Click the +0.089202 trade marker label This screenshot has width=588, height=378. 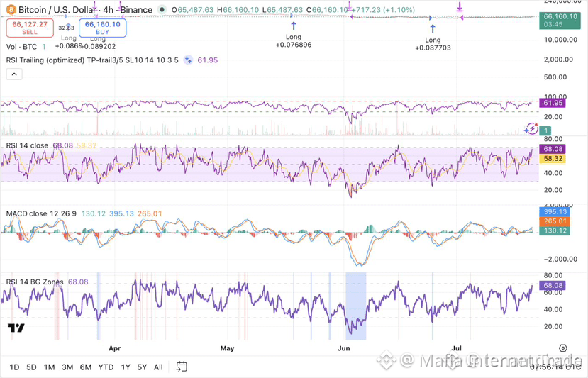[99, 47]
